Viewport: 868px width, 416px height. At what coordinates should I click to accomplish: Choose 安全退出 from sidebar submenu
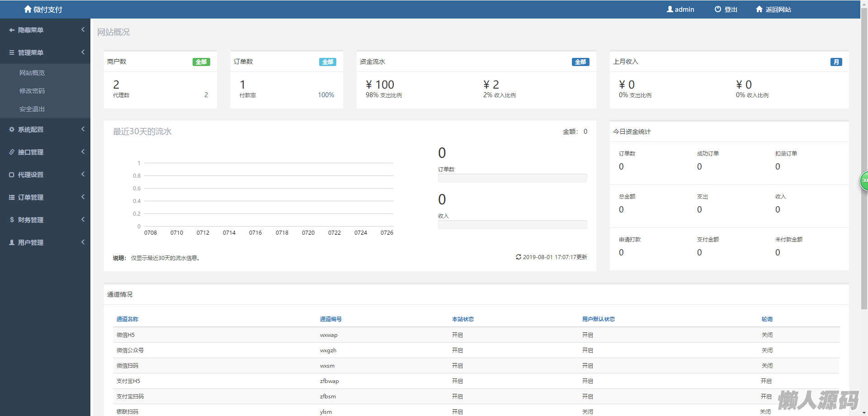32,109
